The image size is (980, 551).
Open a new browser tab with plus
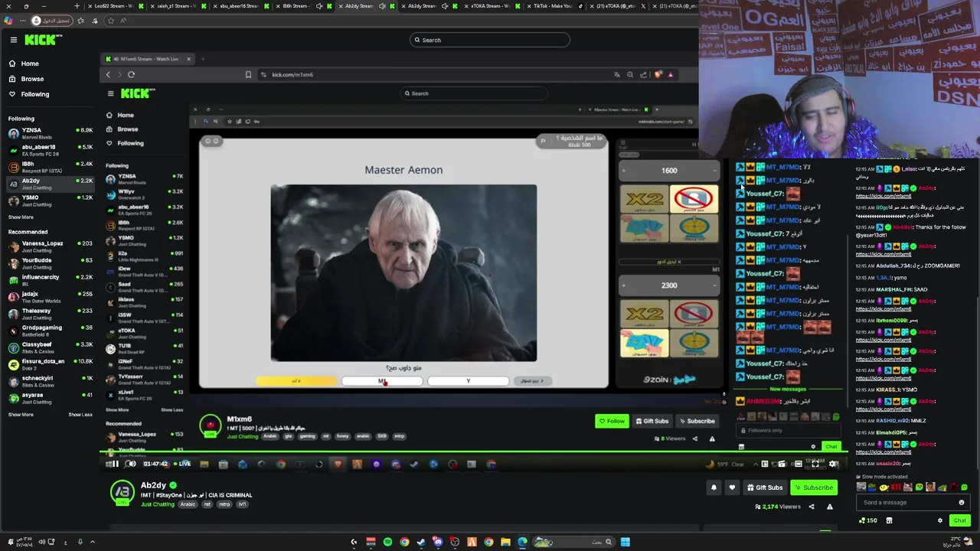(x=77, y=6)
